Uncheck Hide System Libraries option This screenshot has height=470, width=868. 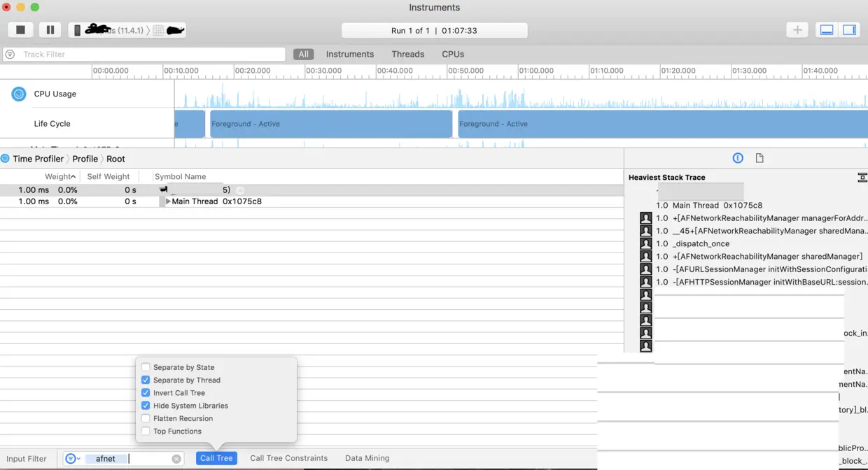pyautogui.click(x=146, y=406)
